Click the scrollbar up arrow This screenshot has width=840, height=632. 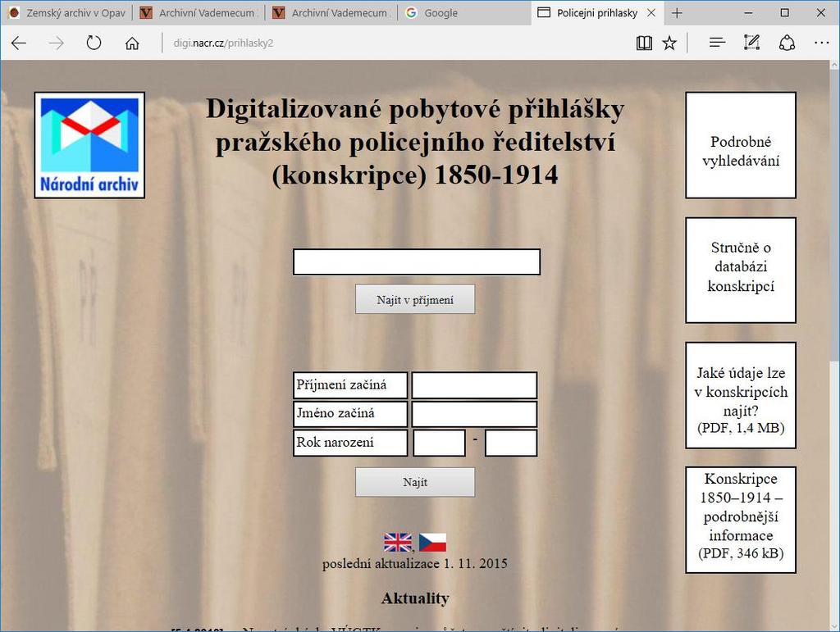(834, 65)
